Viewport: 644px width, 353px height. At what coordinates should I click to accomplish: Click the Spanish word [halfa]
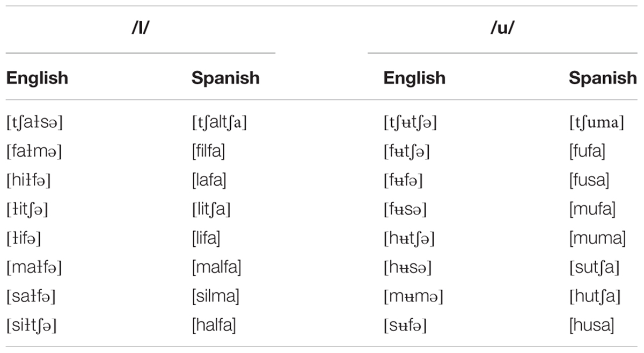pyautogui.click(x=214, y=325)
